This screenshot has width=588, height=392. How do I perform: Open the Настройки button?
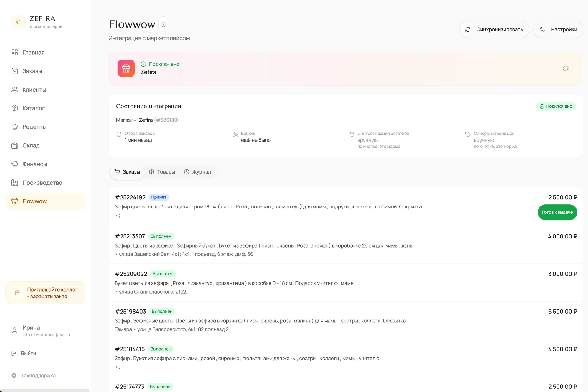coord(558,29)
